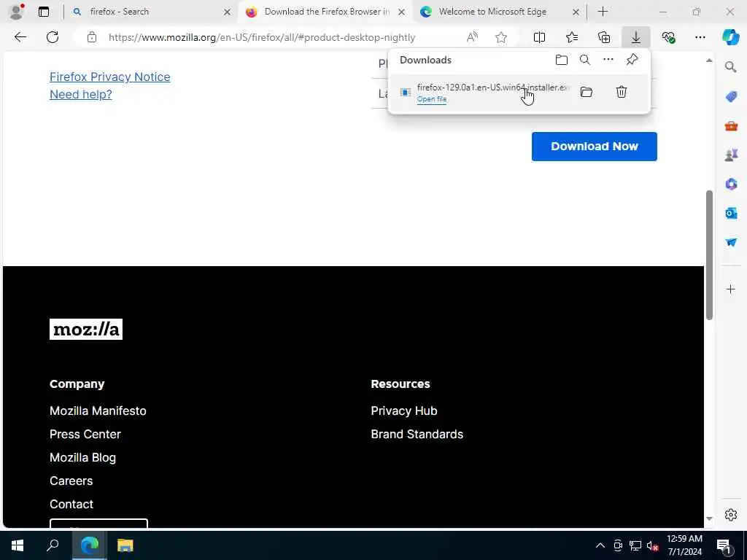
Task: Open sidebar Outlook icon
Action: tap(731, 213)
